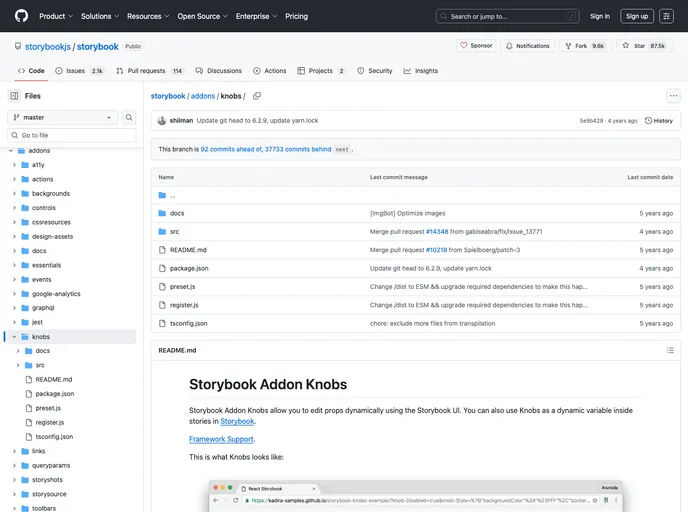Image resolution: width=688 pixels, height=512 pixels.
Task: Select tsconfig.json in file tree
Action: click(54, 437)
